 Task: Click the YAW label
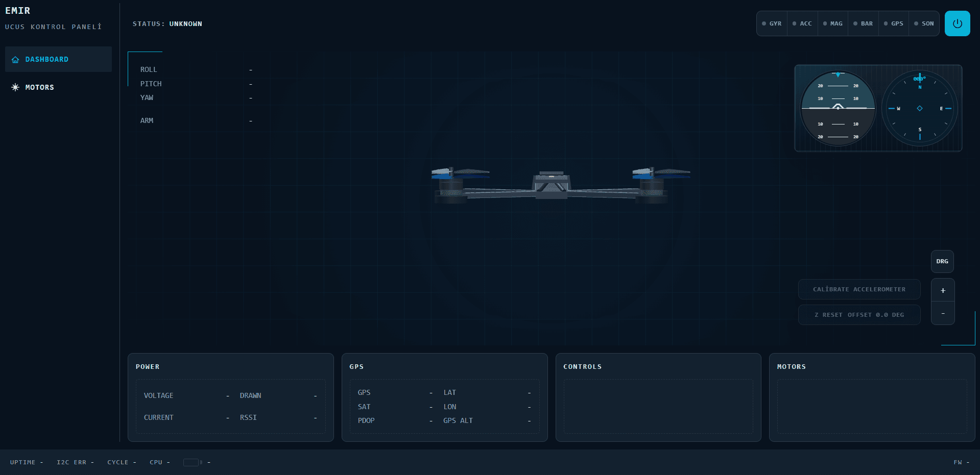(147, 97)
